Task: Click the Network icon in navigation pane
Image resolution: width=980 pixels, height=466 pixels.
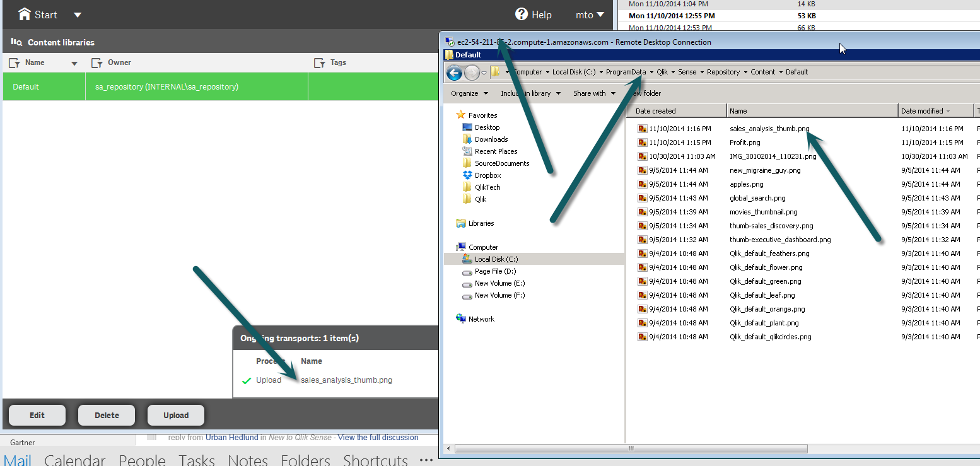Action: (461, 319)
